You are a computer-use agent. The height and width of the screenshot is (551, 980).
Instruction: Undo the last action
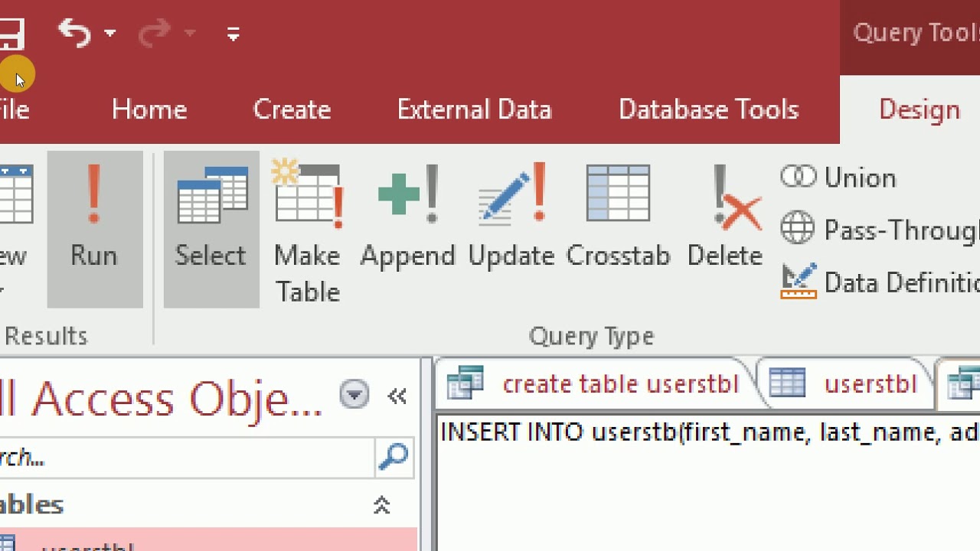[x=74, y=33]
